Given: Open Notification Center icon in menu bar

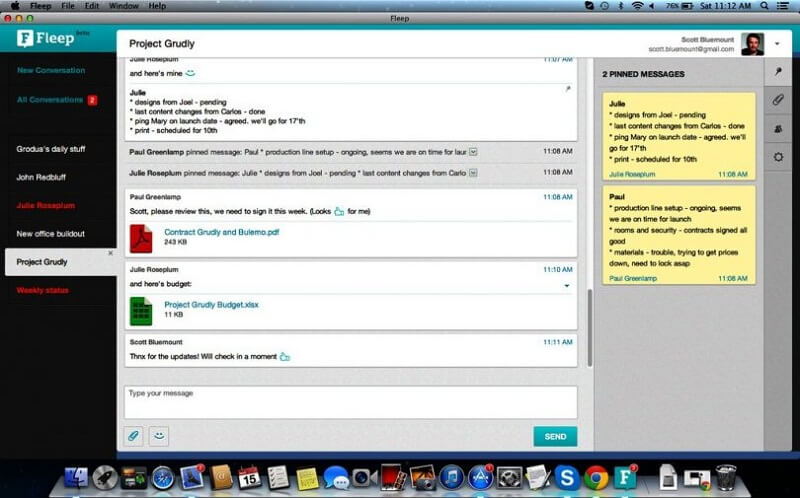Looking at the screenshot, I should tap(783, 6).
